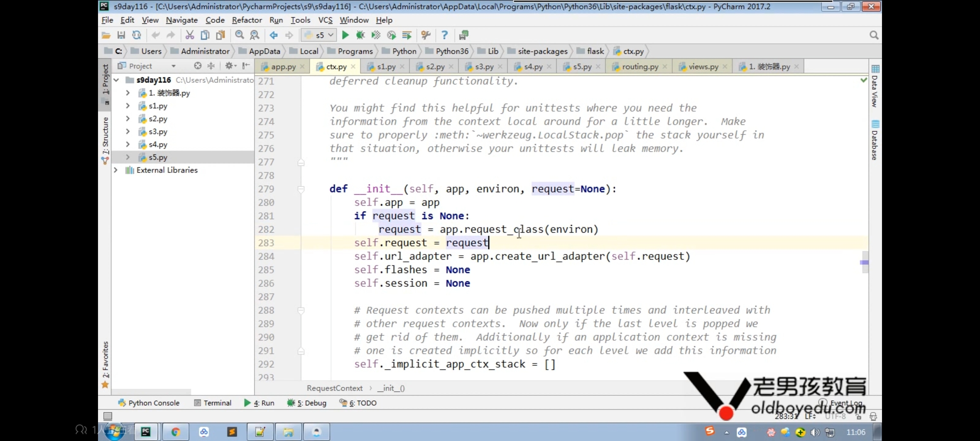Click the navigate Back arrow icon
This screenshot has height=441, width=980.
pyautogui.click(x=274, y=35)
